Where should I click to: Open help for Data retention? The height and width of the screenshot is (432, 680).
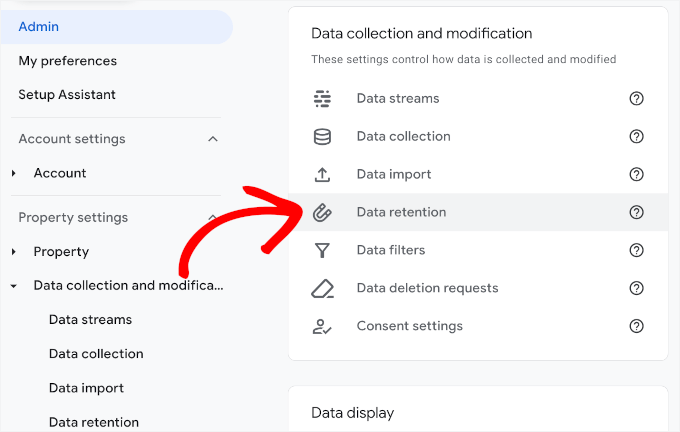[636, 212]
